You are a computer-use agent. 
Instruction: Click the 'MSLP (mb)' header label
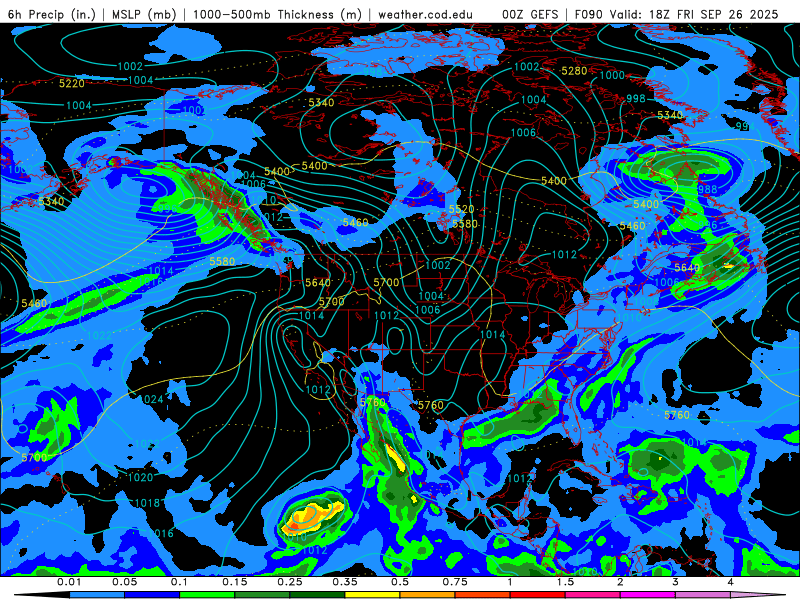tap(144, 14)
